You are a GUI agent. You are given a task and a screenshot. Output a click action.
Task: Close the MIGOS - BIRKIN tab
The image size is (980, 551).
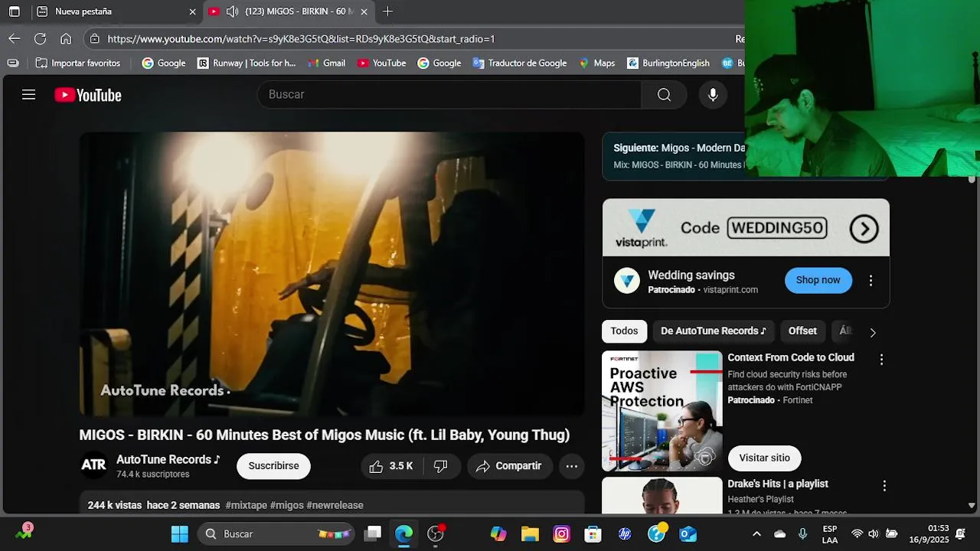click(364, 11)
